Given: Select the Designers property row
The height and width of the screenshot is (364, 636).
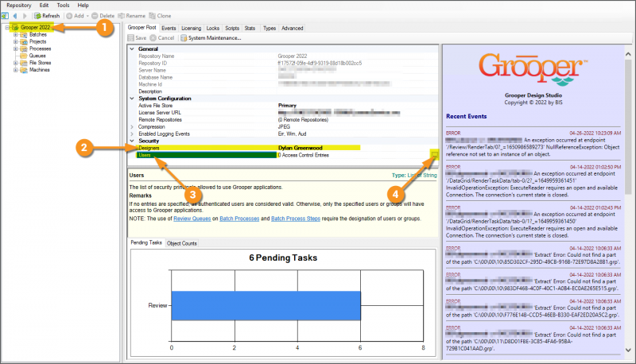Looking at the screenshot, I should click(287, 148).
